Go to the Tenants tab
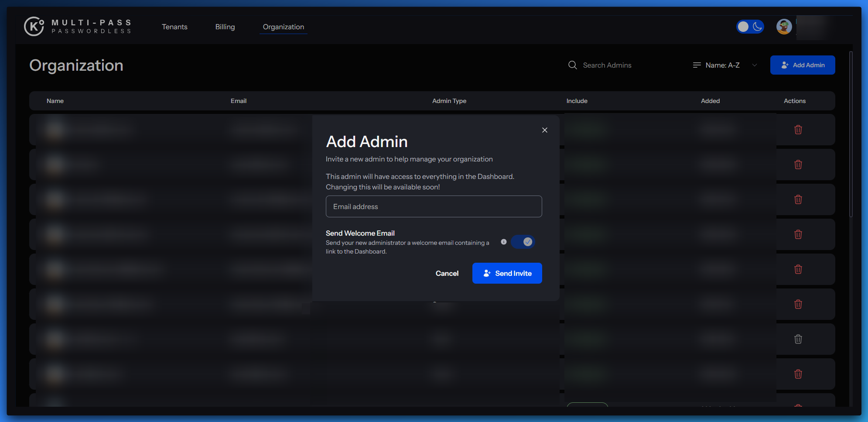 (174, 27)
